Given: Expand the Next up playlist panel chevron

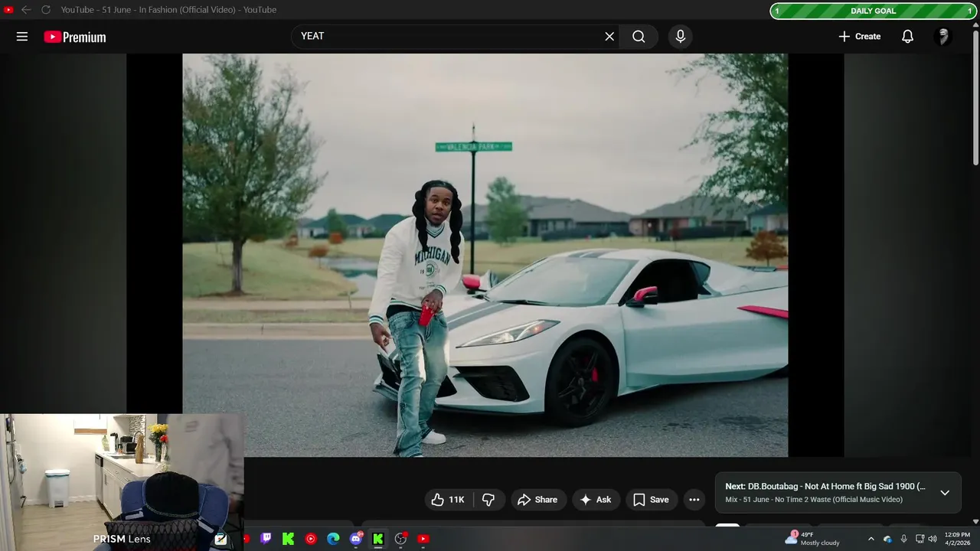Looking at the screenshot, I should click(x=945, y=493).
